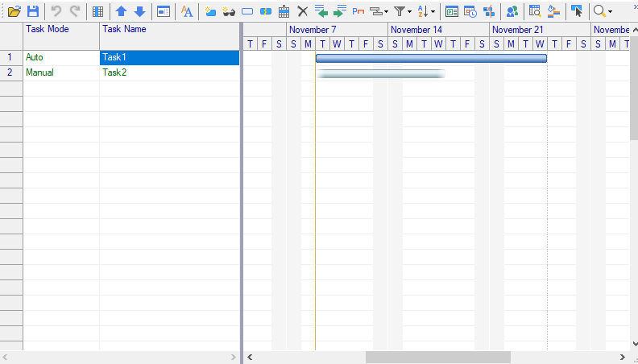The height and width of the screenshot is (364, 638).
Task: Indent task with the green right arrow
Action: tap(339, 11)
